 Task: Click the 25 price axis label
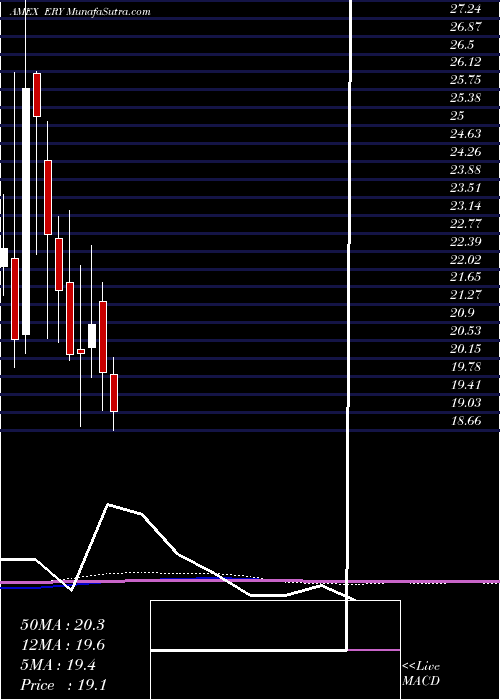pyautogui.click(x=458, y=116)
